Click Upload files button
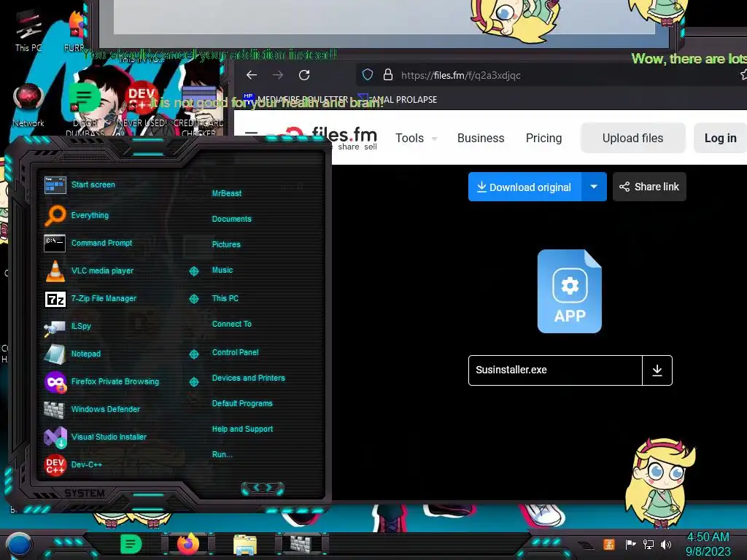The height and width of the screenshot is (560, 747). [632, 138]
